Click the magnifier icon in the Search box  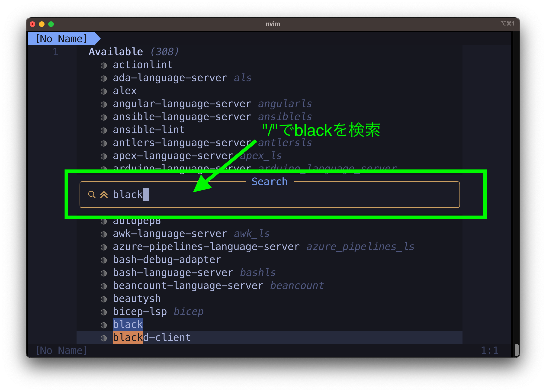[x=92, y=195]
